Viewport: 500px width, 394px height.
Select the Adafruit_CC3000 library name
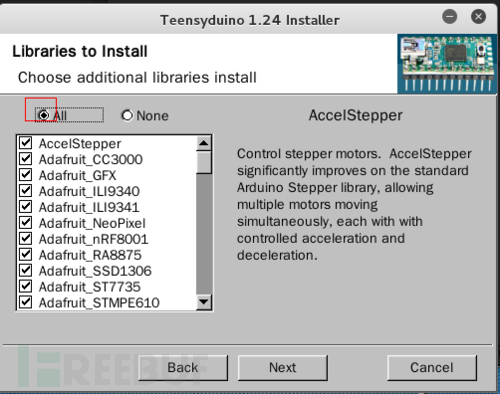[x=91, y=160]
